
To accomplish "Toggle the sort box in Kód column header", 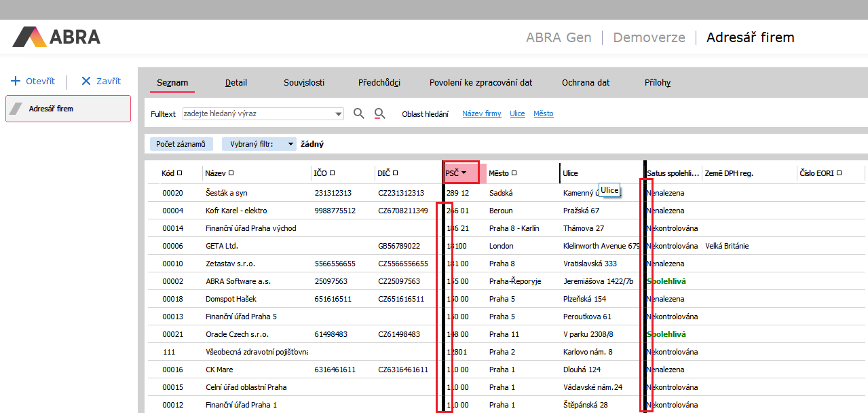I will coord(179,173).
